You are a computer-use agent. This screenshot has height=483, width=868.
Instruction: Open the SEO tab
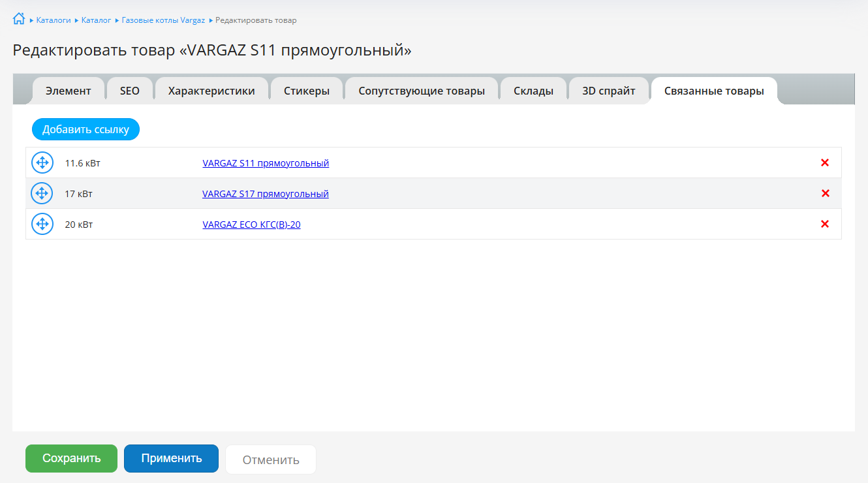[x=130, y=91]
